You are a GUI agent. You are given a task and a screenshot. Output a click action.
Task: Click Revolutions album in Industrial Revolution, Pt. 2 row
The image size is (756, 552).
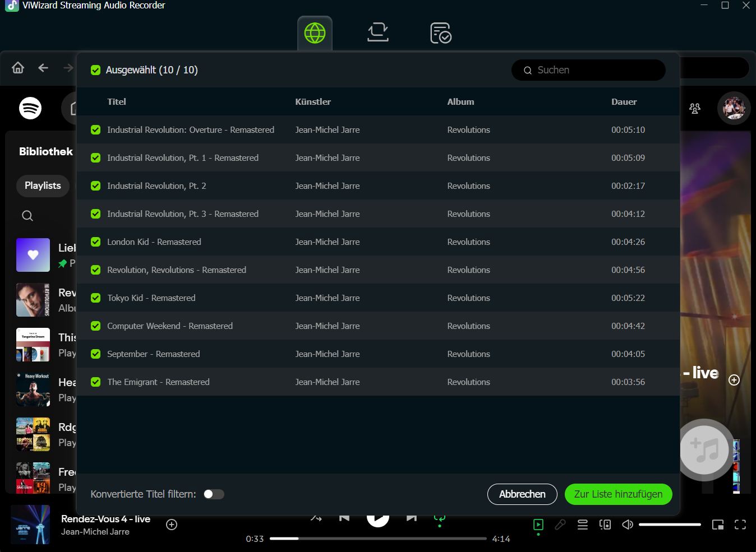point(468,186)
